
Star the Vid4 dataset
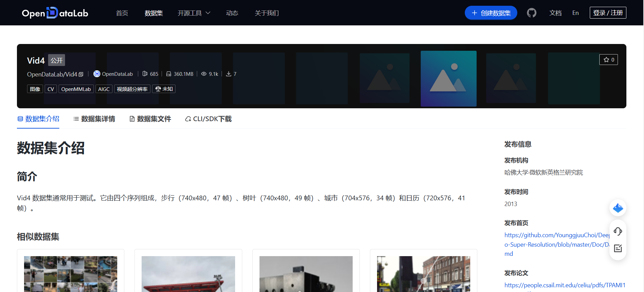(608, 60)
